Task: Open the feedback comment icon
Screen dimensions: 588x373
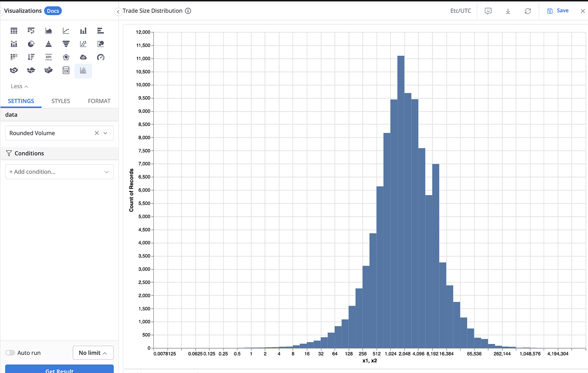Action: pyautogui.click(x=488, y=11)
